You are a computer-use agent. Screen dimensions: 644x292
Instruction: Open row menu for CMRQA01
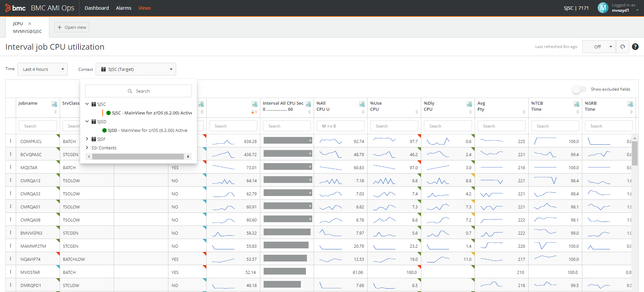coord(11,206)
